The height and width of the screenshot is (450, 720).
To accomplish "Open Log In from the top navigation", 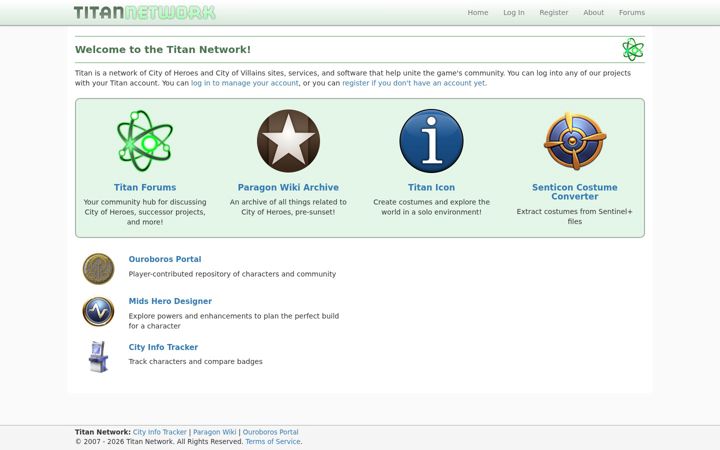I will (513, 12).
